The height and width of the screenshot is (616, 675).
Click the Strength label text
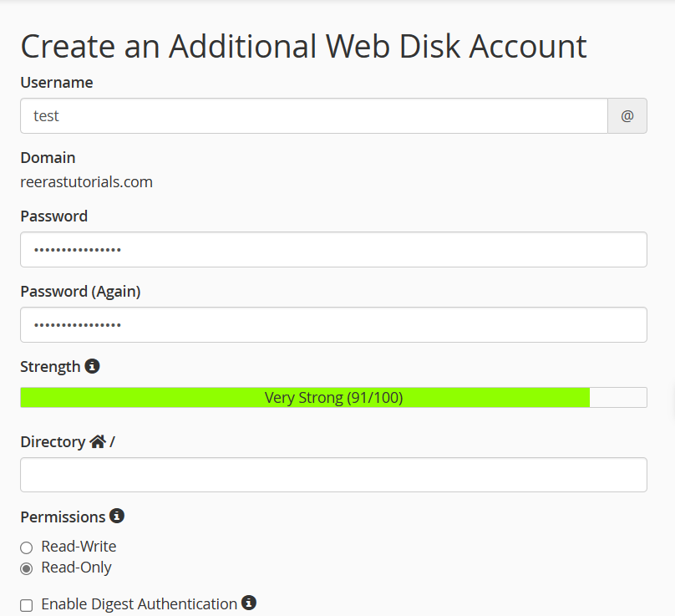(x=50, y=366)
